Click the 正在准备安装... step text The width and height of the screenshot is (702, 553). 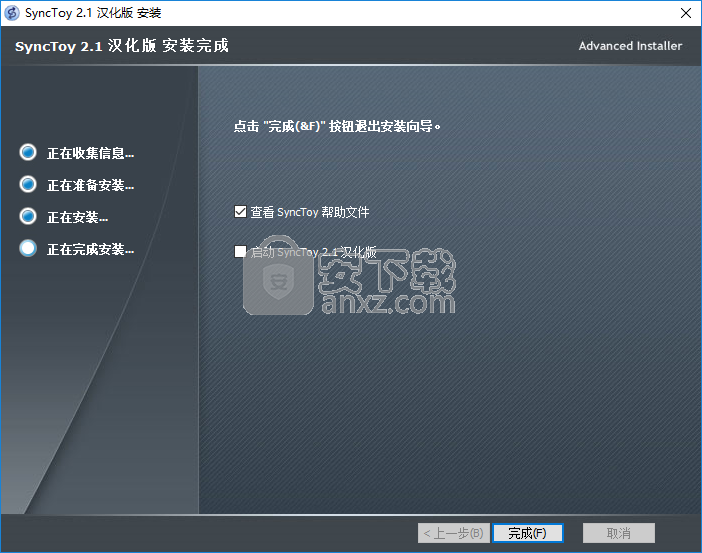coord(90,185)
